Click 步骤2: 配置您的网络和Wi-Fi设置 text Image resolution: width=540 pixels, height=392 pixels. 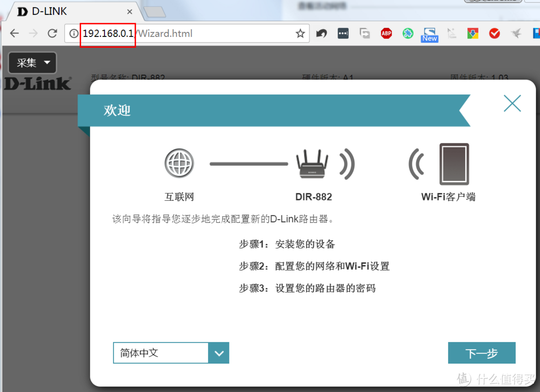[x=314, y=267]
